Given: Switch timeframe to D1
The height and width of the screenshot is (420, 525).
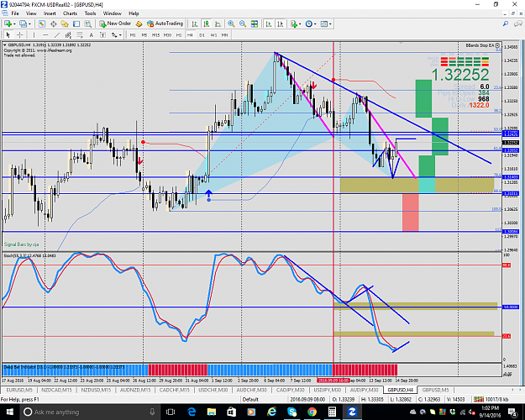Looking at the screenshot, I should click(202, 34).
